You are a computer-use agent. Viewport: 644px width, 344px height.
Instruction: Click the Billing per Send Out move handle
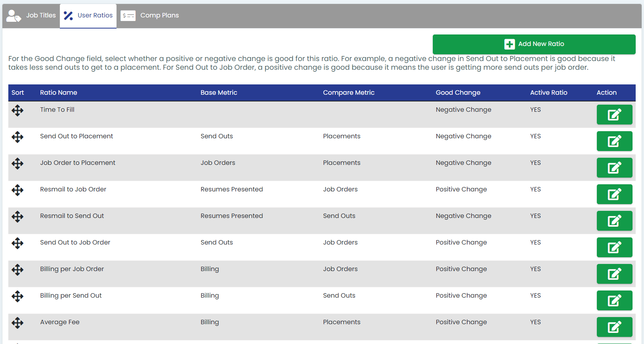click(x=17, y=296)
